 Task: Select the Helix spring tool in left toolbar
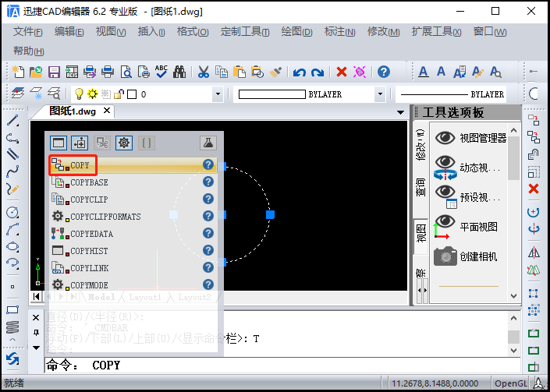pyautogui.click(x=12, y=327)
